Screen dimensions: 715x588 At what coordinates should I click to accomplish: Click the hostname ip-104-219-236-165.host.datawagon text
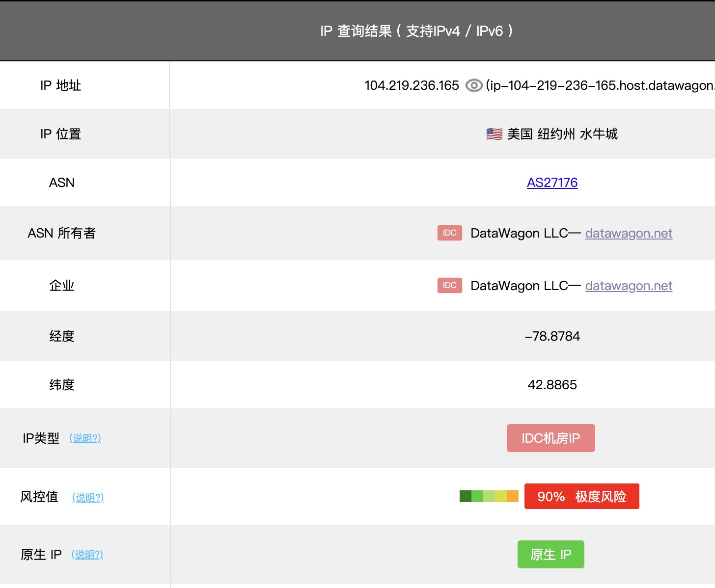pos(600,85)
